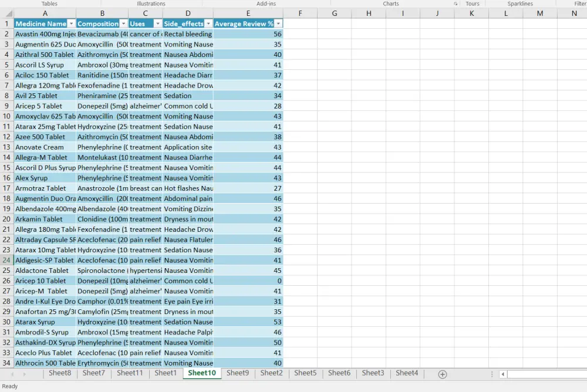The height and width of the screenshot is (392, 587).
Task: Click cell 'Aciloc 150 Tablet'
Action: click(x=45, y=75)
